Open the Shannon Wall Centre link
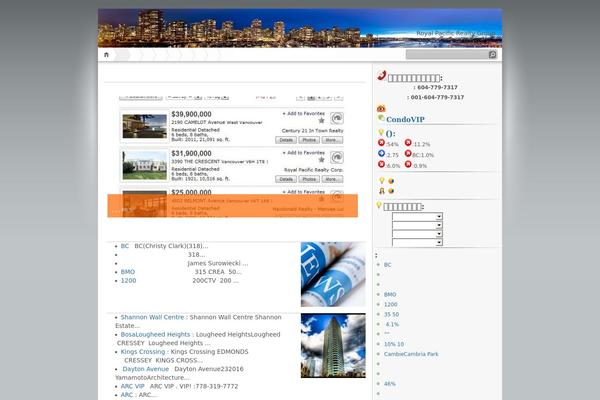Screen dimensions: 600x400 [152, 317]
